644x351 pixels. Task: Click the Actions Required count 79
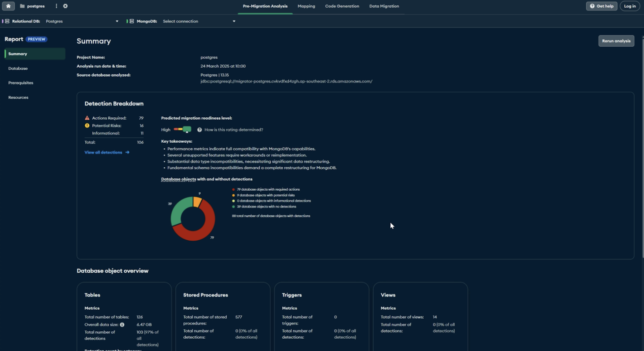point(141,118)
